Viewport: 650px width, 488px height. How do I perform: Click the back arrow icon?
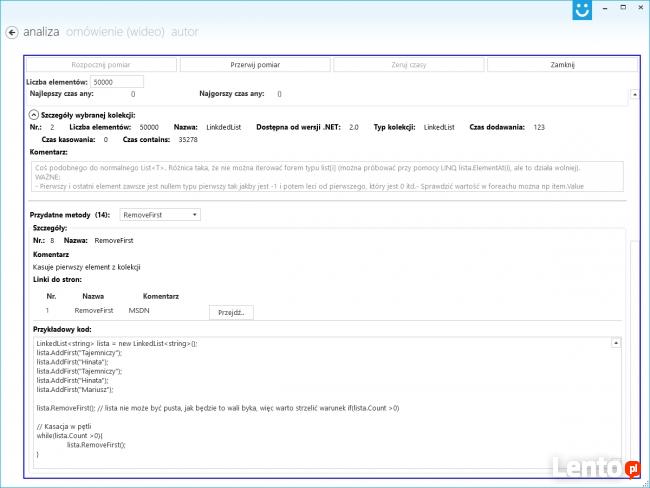(x=12, y=32)
